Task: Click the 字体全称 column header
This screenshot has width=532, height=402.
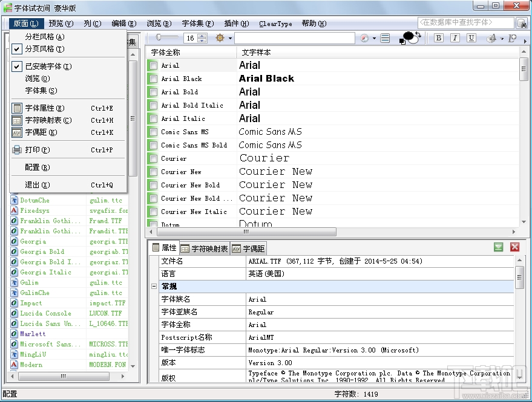Action: click(x=192, y=52)
